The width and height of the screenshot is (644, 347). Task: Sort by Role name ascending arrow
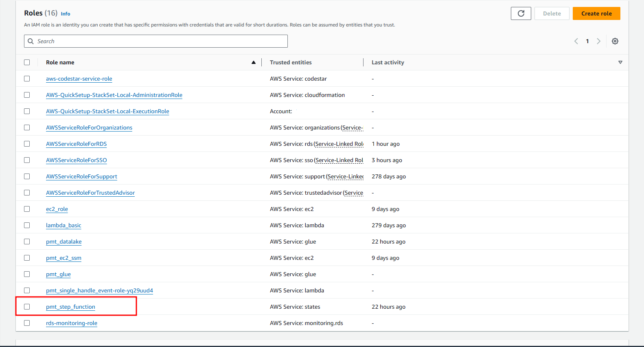(x=254, y=62)
